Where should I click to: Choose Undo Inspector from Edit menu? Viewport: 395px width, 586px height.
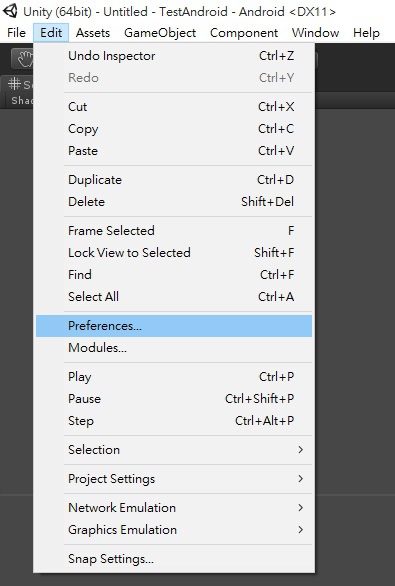click(174, 56)
